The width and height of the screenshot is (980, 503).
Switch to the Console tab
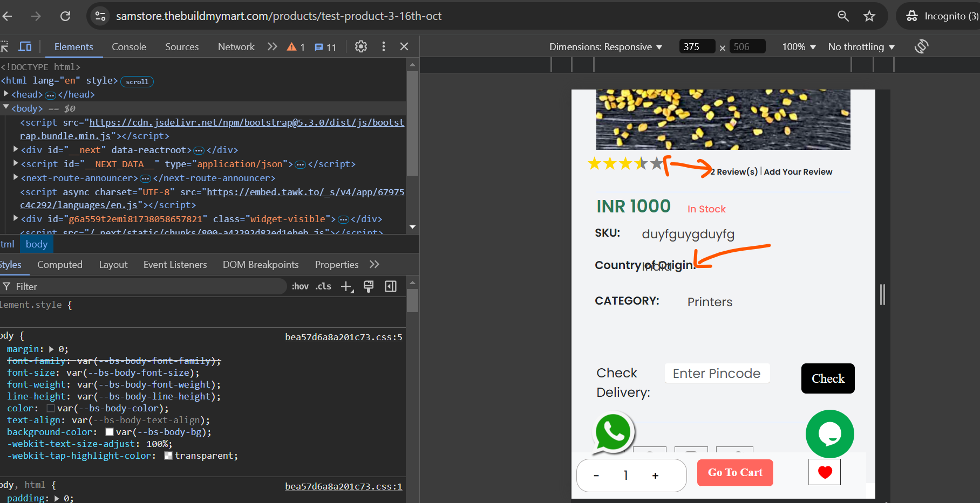coord(129,47)
